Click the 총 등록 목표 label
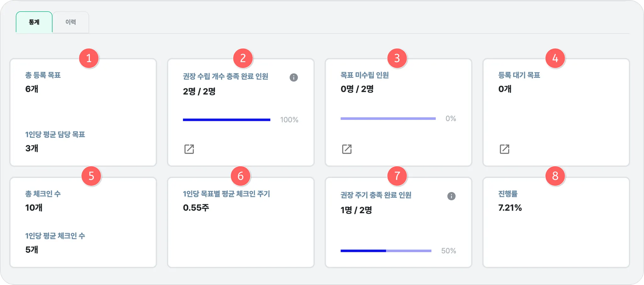This screenshot has height=285, width=644. click(x=43, y=75)
